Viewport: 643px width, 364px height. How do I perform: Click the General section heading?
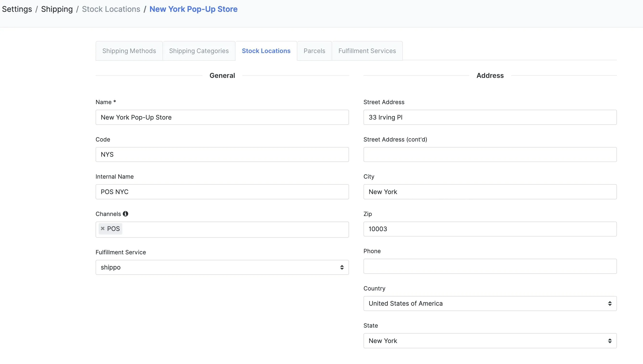click(222, 75)
